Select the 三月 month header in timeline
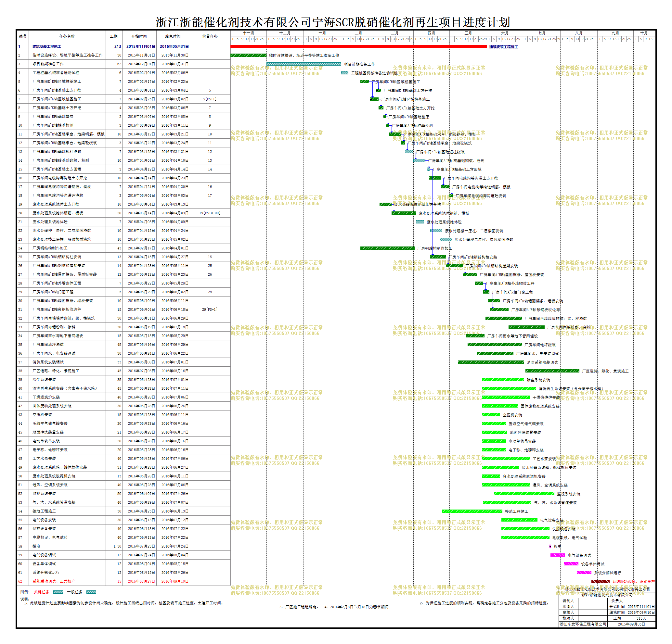 tap(394, 33)
